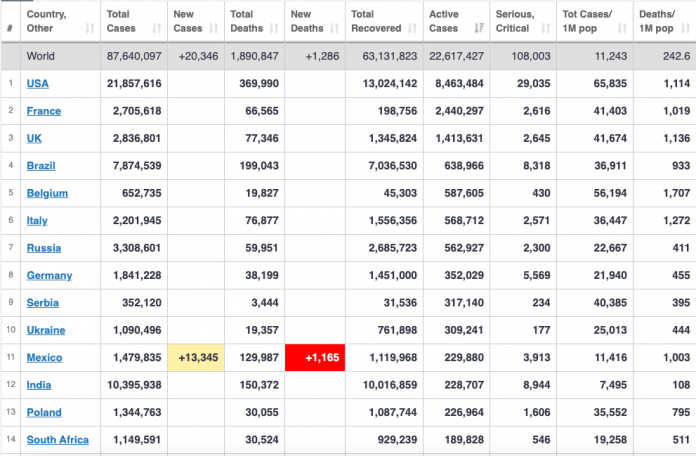Select USA total cases 21,857,616
The width and height of the screenshot is (696, 456).
(x=134, y=83)
